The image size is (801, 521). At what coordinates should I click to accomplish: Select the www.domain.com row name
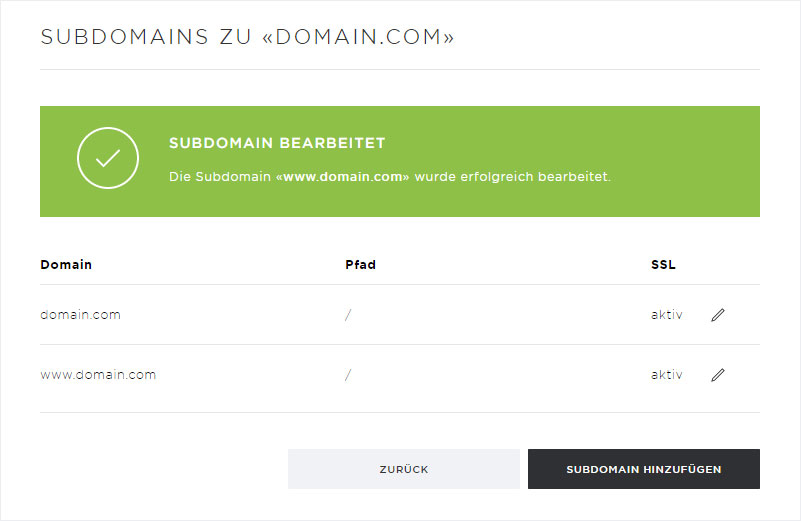coord(98,374)
